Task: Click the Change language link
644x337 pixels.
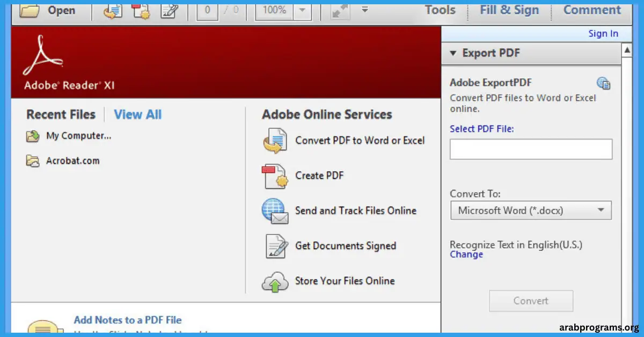Action: pyautogui.click(x=466, y=254)
